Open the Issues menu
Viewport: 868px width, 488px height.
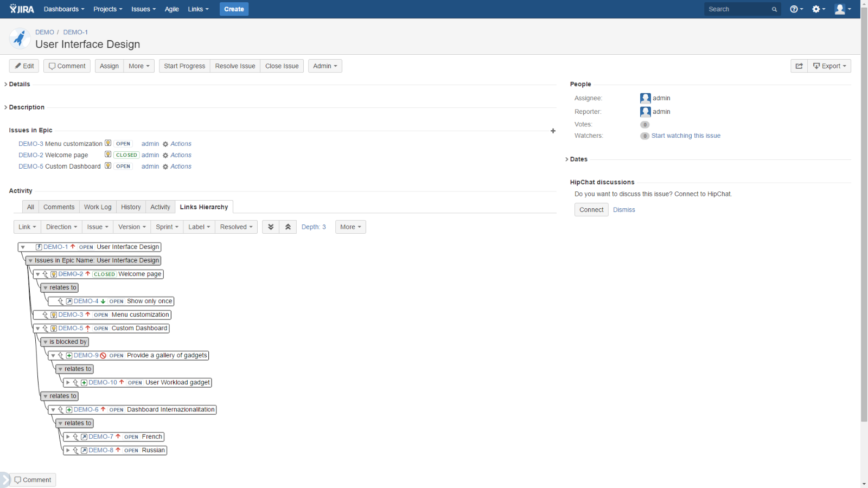143,9
